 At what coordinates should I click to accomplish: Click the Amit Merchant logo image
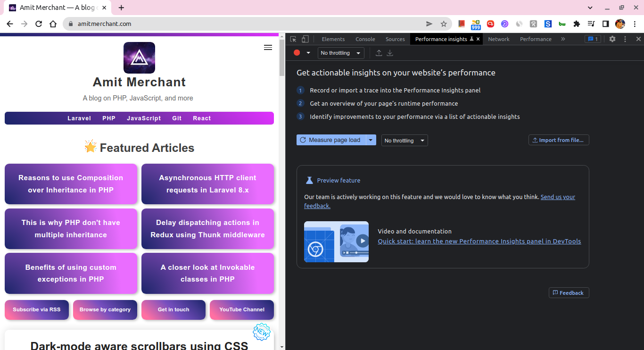coord(139,58)
